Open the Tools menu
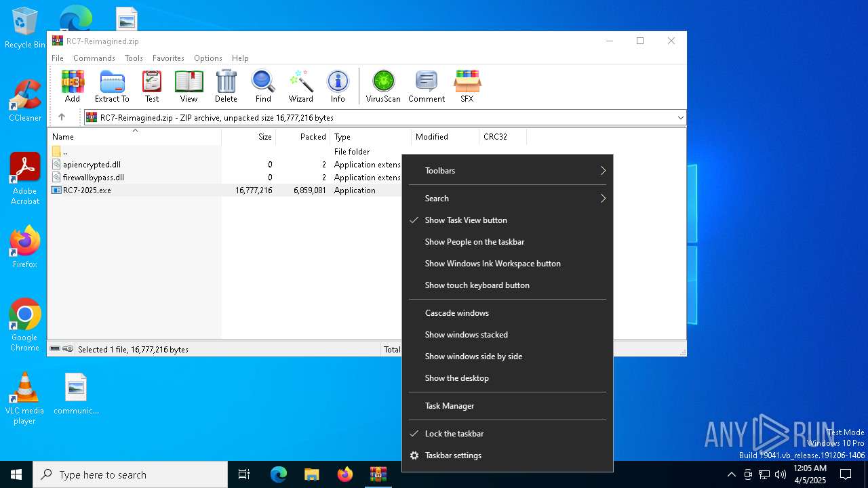Image resolution: width=868 pixels, height=488 pixels. (x=134, y=58)
